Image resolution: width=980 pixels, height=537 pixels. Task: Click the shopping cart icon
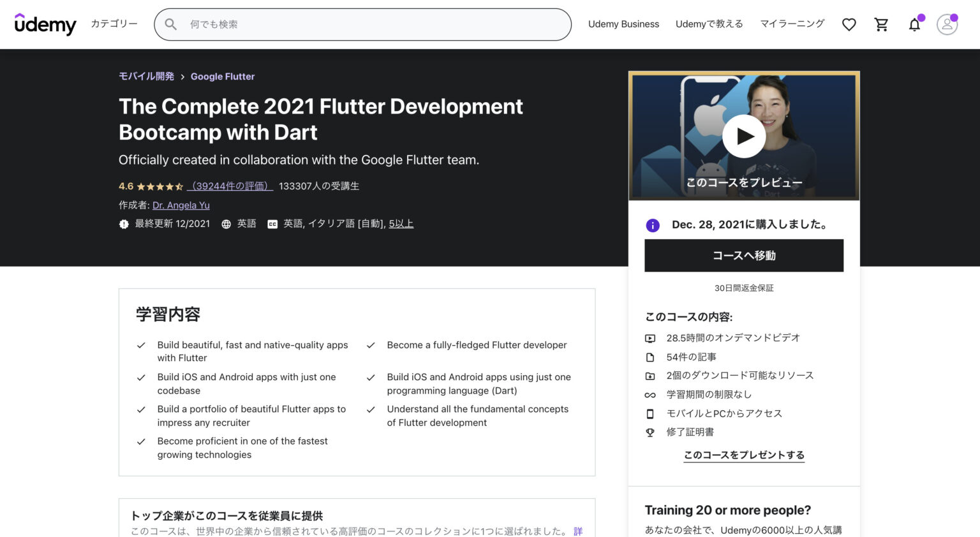881,24
